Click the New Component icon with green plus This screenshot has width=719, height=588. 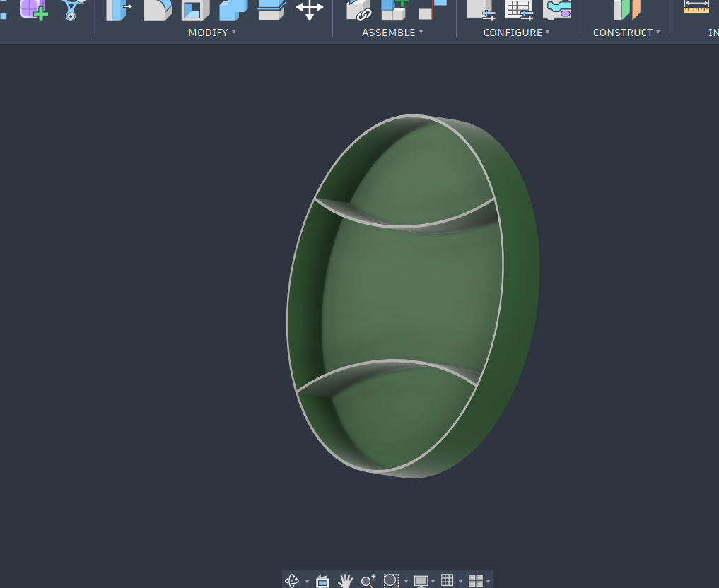coord(395,10)
